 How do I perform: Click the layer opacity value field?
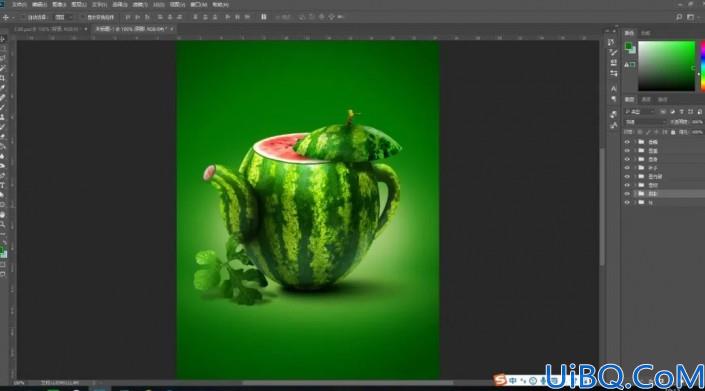click(x=697, y=122)
